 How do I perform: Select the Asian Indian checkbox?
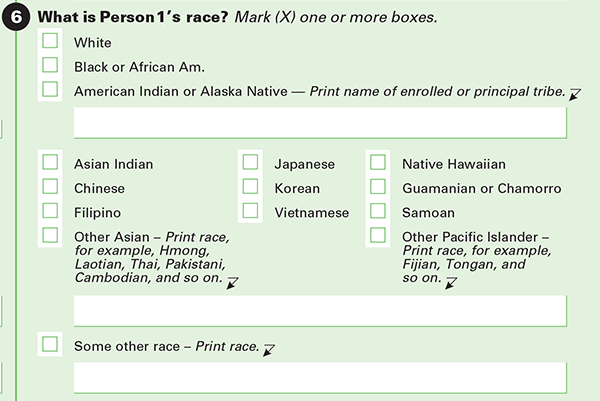50,163
